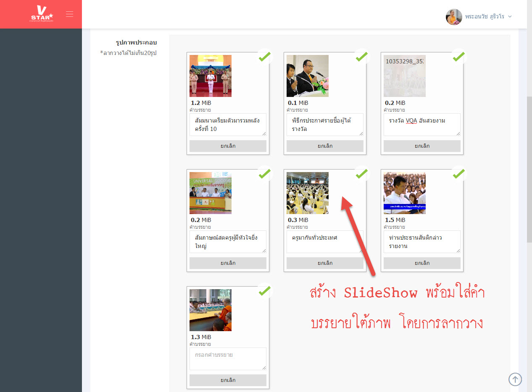Click the scroll-to-top arrow circle icon

[x=515, y=379]
